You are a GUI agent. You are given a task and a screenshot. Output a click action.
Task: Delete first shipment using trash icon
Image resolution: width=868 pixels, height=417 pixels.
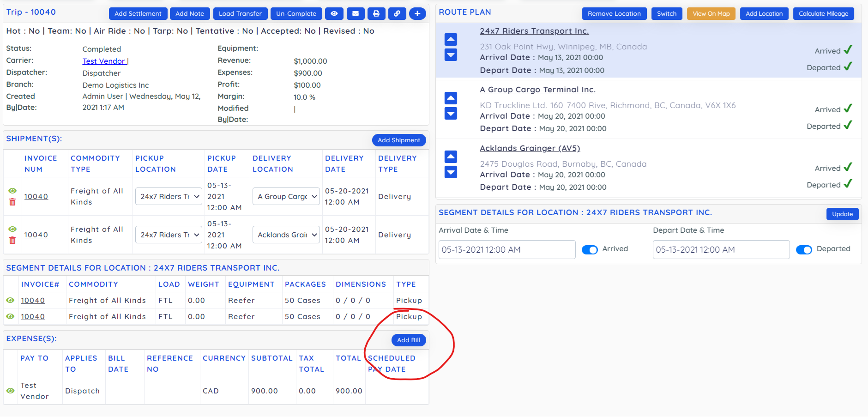[12, 202]
